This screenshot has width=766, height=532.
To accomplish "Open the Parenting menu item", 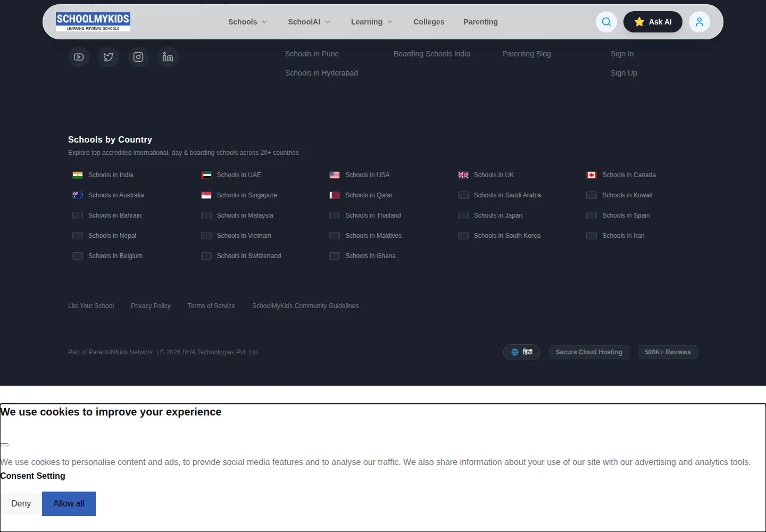I will 480,22.
